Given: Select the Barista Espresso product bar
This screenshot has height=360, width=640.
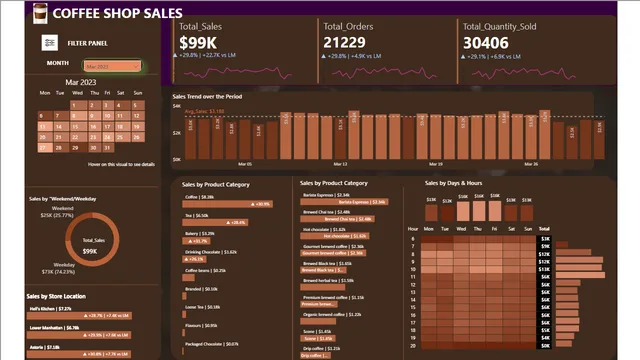Looking at the screenshot, I should [344, 202].
